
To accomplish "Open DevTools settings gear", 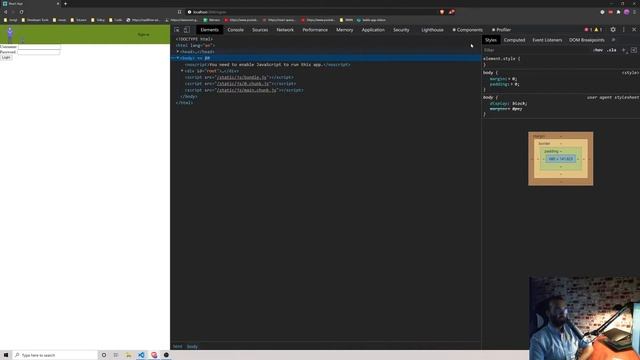I will [613, 29].
